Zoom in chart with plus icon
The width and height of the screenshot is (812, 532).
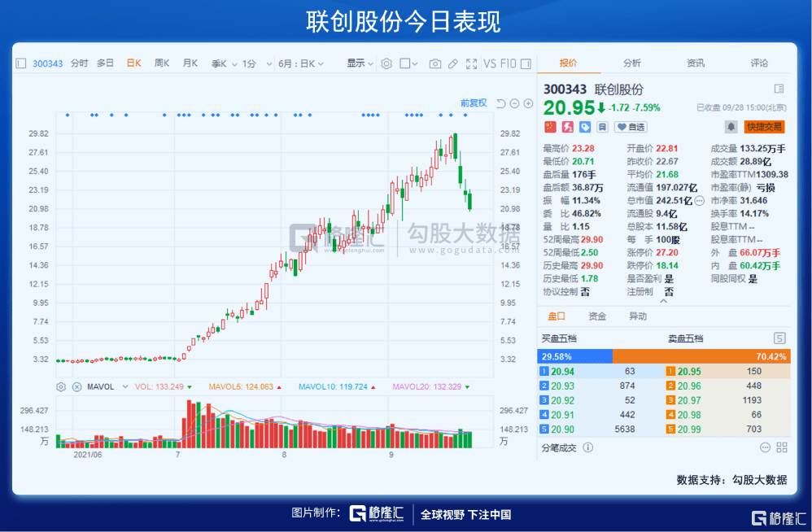528,103
